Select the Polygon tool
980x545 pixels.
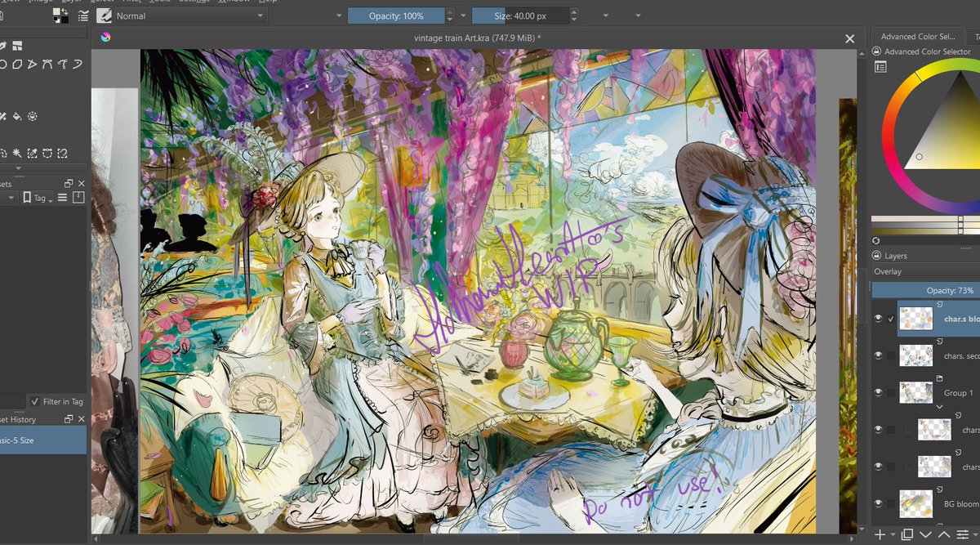[x=16, y=64]
